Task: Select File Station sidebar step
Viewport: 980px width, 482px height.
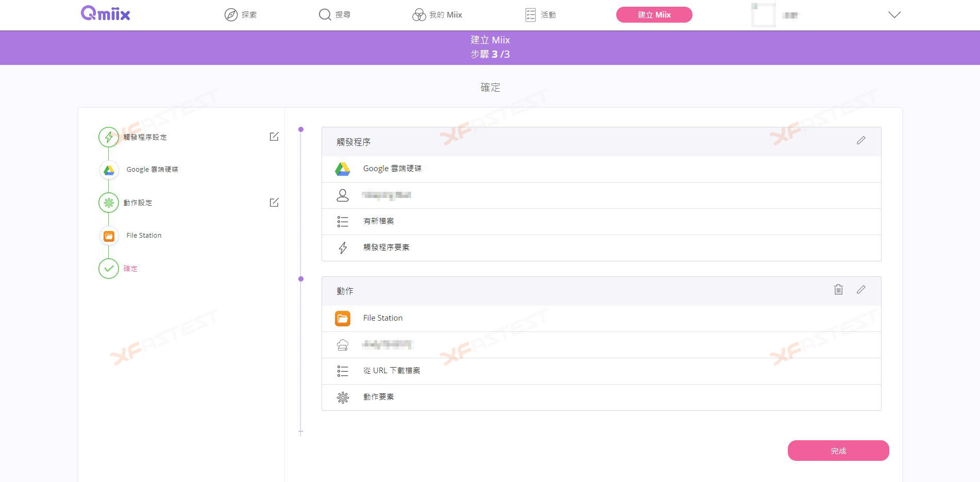Action: [144, 236]
